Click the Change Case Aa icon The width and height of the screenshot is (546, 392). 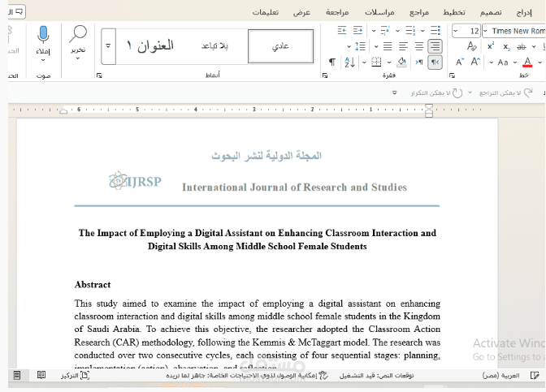[x=502, y=62]
